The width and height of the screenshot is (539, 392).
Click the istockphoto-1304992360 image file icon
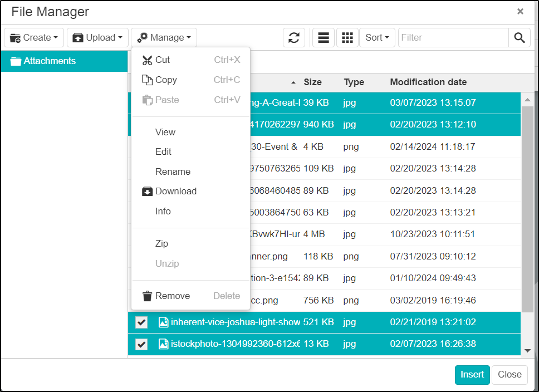pos(164,344)
